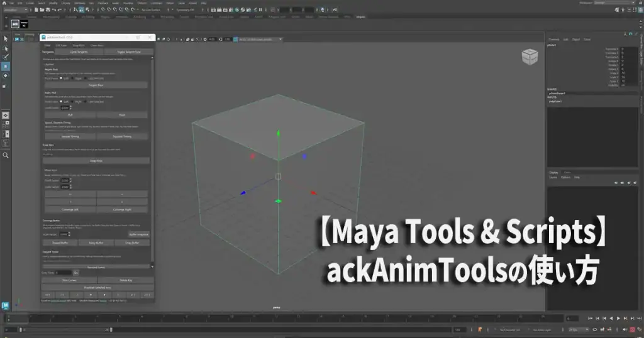Select Last Selected pivot radio under Negate Keys
The height and width of the screenshot is (338, 644).
(x=86, y=79)
